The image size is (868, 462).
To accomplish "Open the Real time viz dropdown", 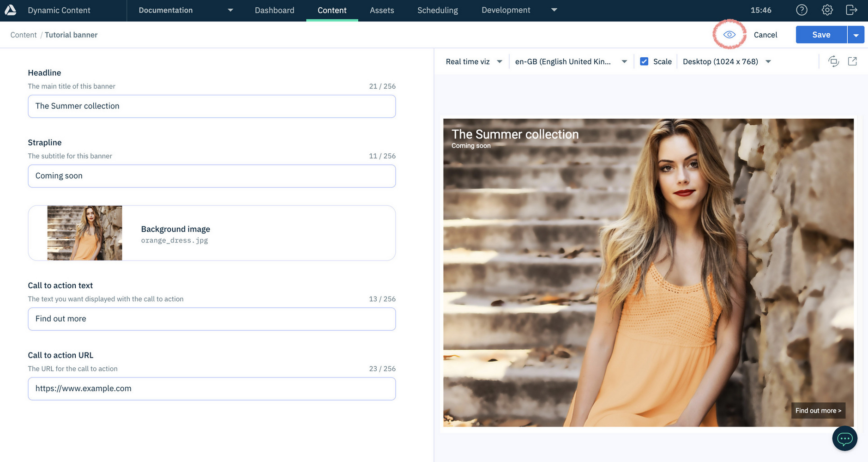I will coord(474,61).
